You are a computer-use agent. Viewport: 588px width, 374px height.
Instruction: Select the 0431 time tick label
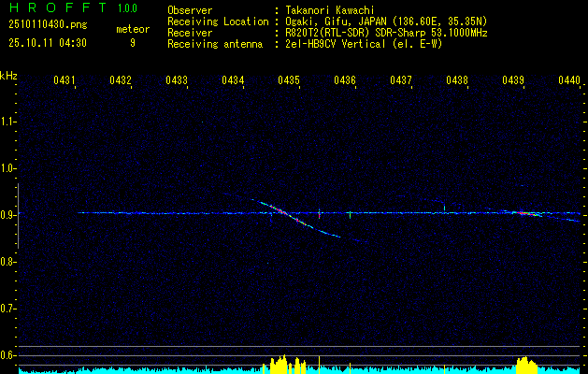(65, 81)
